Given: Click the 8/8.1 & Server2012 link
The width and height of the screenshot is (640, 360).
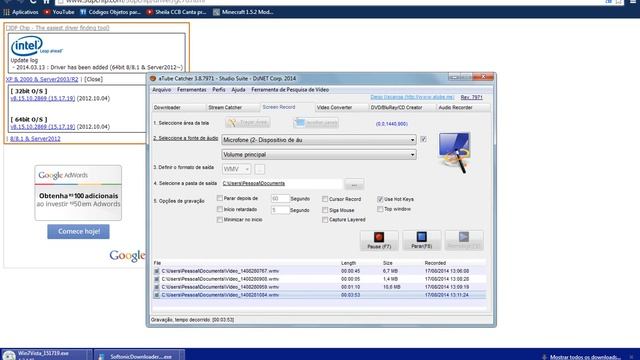Looking at the screenshot, I should [x=35, y=139].
